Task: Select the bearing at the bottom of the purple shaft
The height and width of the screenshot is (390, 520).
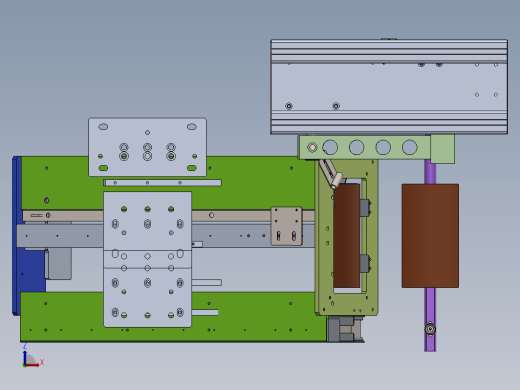Action: click(x=430, y=329)
